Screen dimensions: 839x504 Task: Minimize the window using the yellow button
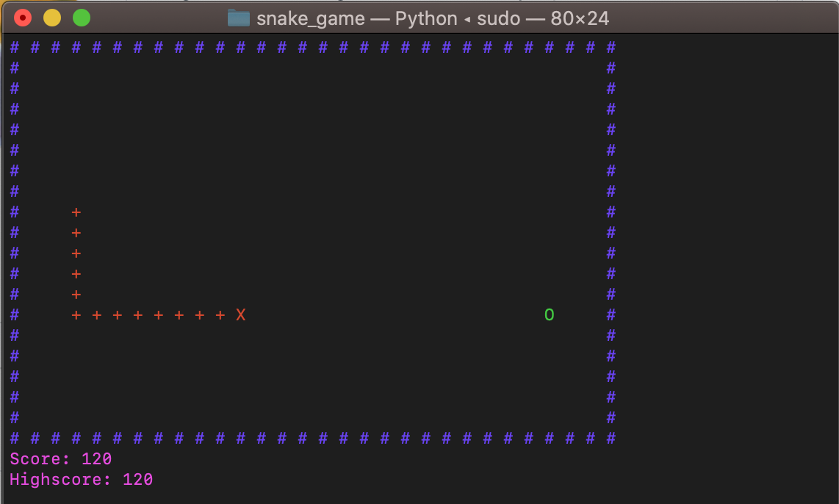[x=52, y=18]
